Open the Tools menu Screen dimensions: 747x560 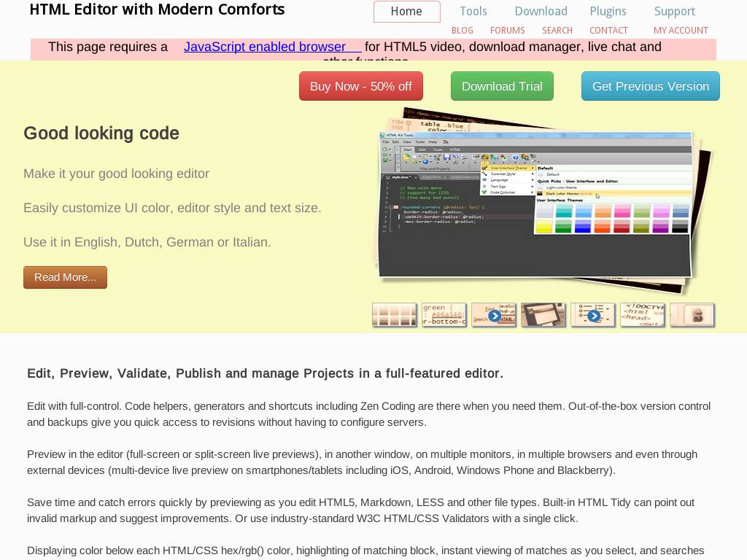[x=473, y=12]
